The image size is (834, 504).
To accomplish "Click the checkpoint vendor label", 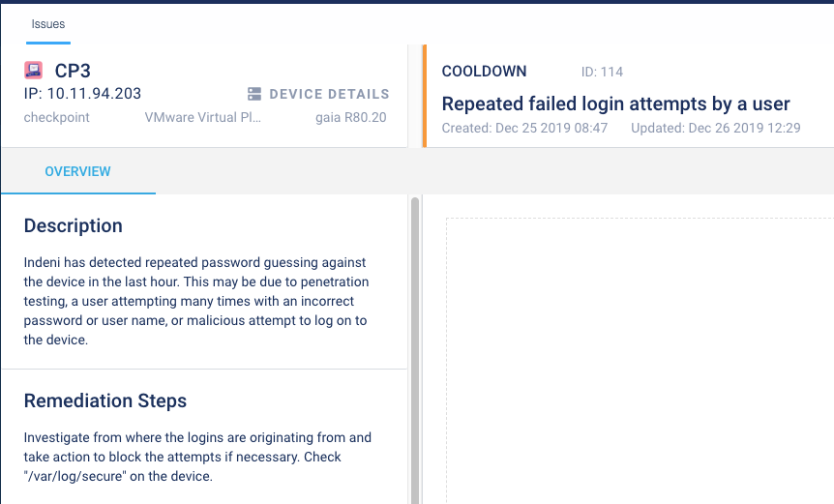I will coord(57,117).
